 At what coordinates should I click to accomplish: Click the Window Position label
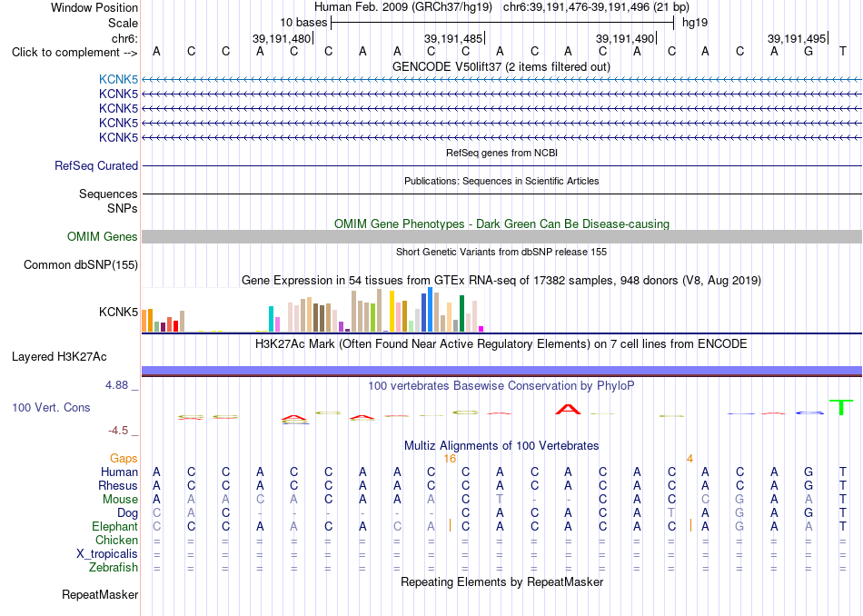coord(94,7)
